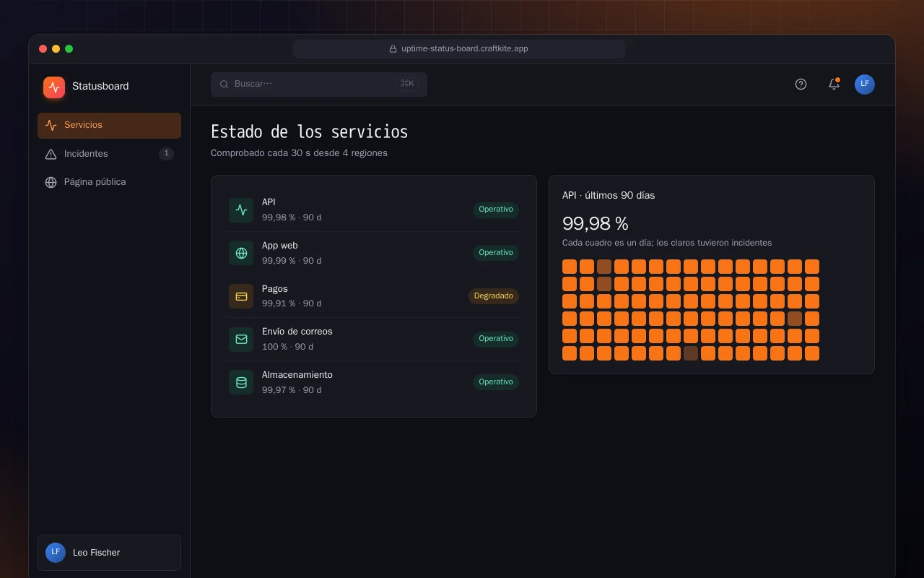Click the Envío de correos envelope icon
The height and width of the screenshot is (578, 924).
[x=241, y=340]
